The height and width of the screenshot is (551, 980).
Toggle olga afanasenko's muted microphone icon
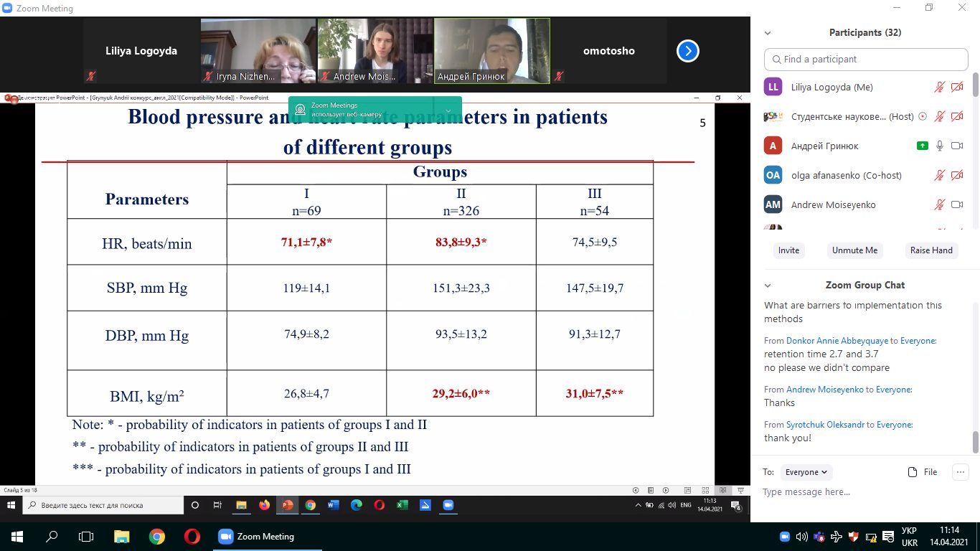[939, 175]
